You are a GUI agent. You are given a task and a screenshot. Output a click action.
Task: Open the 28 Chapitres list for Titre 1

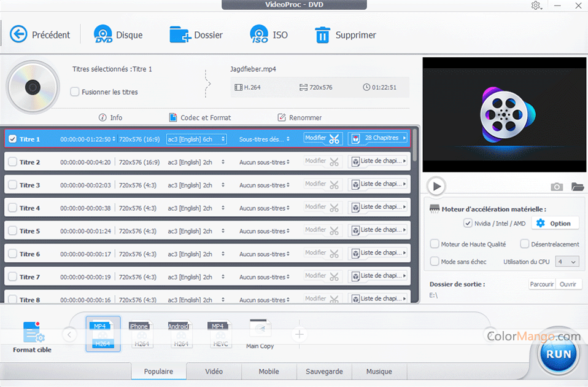(377, 138)
